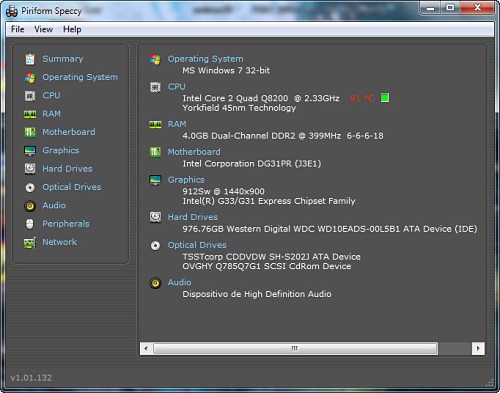
Task: Select Summary in the sidebar
Action: (63, 59)
